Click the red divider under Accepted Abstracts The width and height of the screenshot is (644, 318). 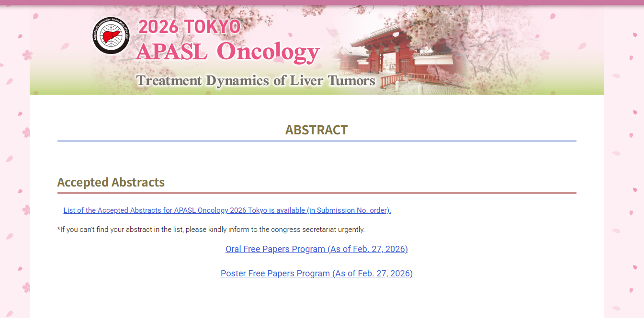tap(316, 193)
